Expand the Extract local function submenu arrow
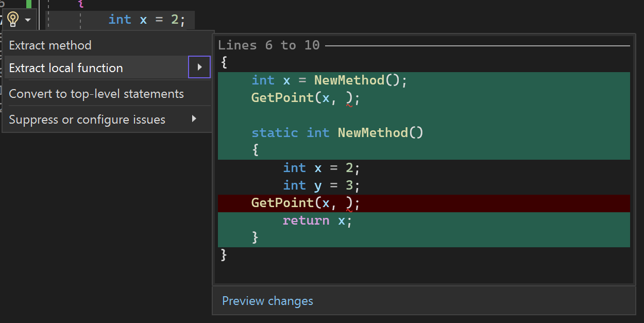Viewport: 644px width, 323px height. coord(199,67)
